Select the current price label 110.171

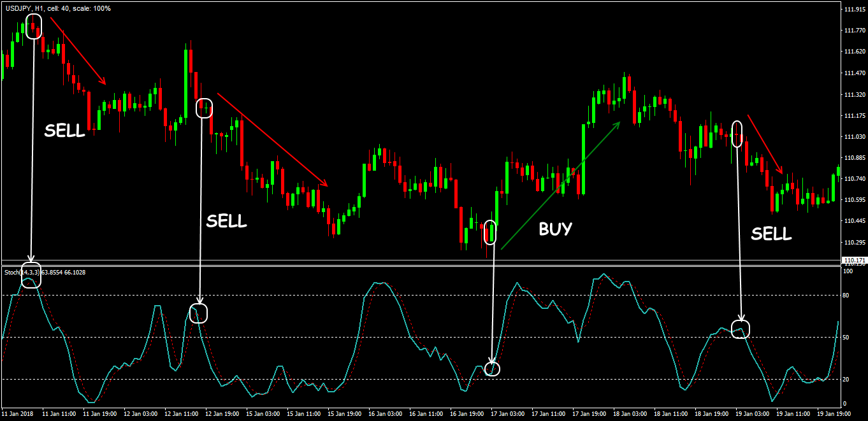tap(853, 260)
